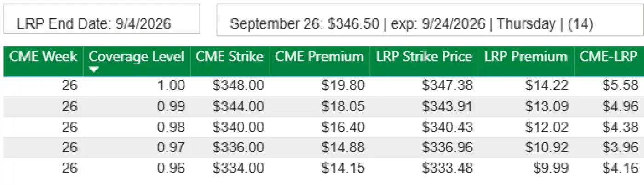The height and width of the screenshot is (186, 644).
Task: Click the $336.00 CME strike cell
Action: pyautogui.click(x=238, y=148)
